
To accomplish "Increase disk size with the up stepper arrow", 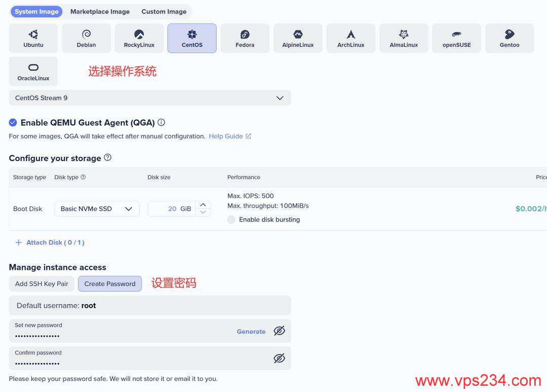I will tap(202, 205).
